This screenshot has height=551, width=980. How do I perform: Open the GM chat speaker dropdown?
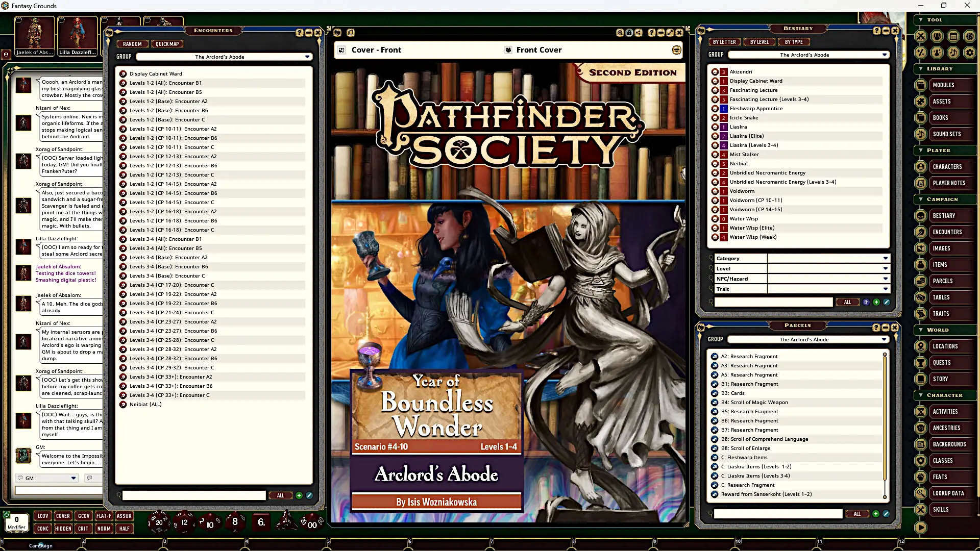46,478
